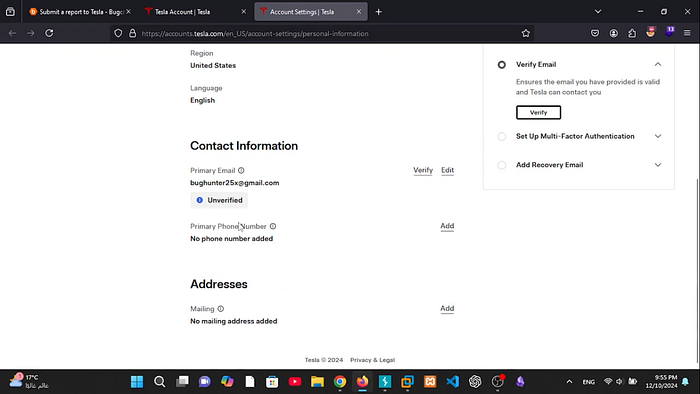Close the Submit a report tab

[129, 12]
